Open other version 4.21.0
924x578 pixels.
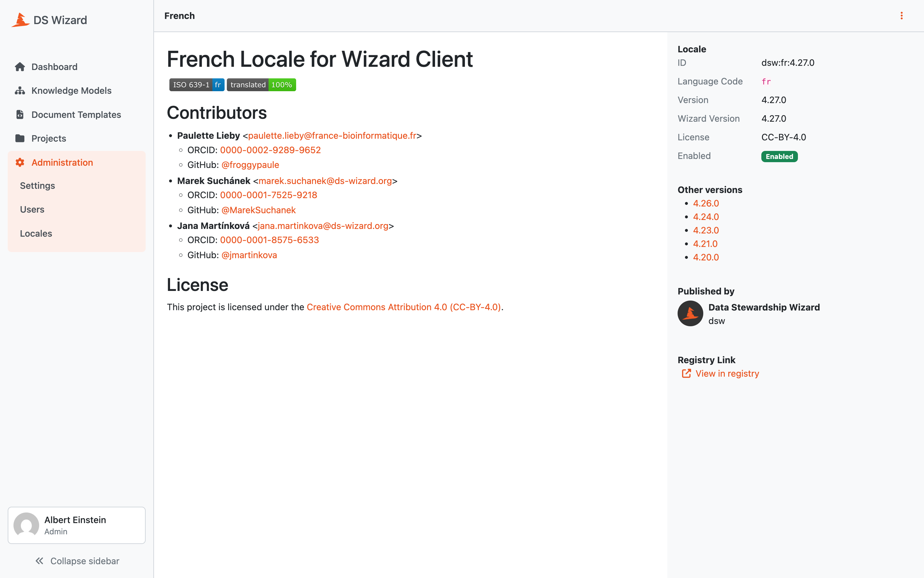click(705, 244)
